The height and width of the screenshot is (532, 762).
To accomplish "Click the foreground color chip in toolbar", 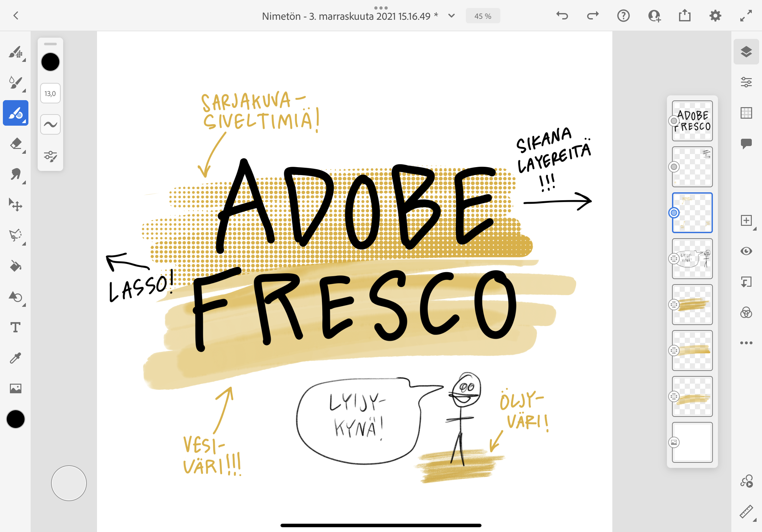I will tap(16, 419).
